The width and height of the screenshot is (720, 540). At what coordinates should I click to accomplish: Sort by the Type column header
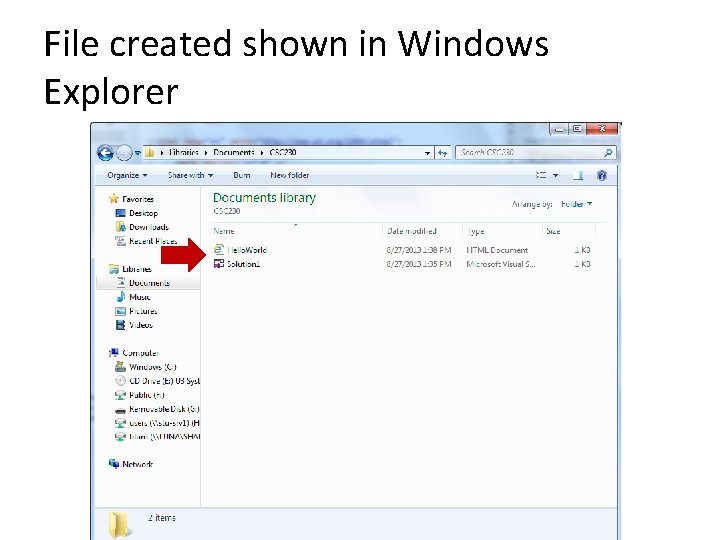pos(476,231)
